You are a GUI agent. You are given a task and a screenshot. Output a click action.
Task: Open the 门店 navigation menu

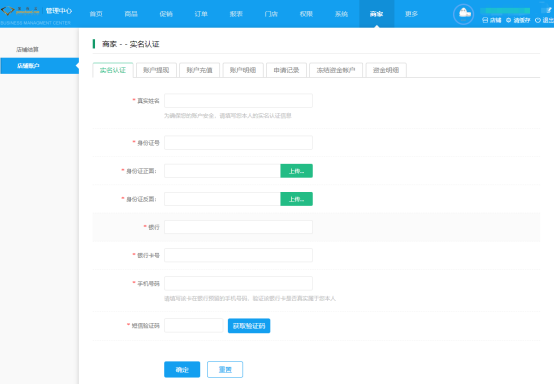tap(271, 14)
